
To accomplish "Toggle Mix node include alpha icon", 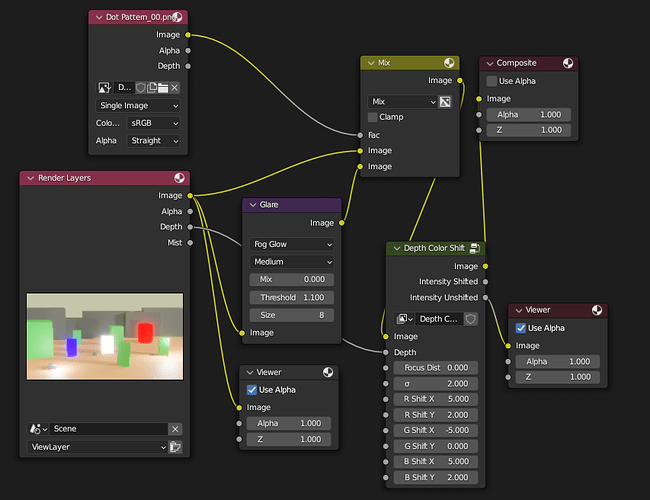I will [445, 102].
